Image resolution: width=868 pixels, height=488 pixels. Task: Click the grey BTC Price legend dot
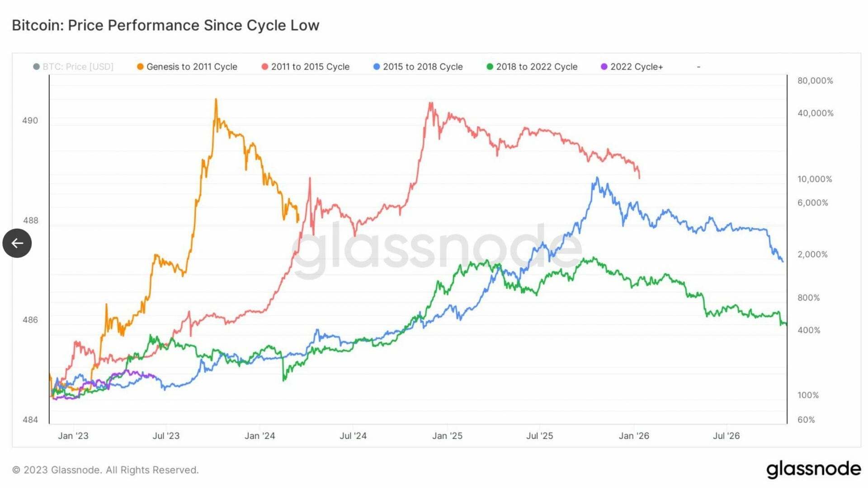[x=37, y=67]
